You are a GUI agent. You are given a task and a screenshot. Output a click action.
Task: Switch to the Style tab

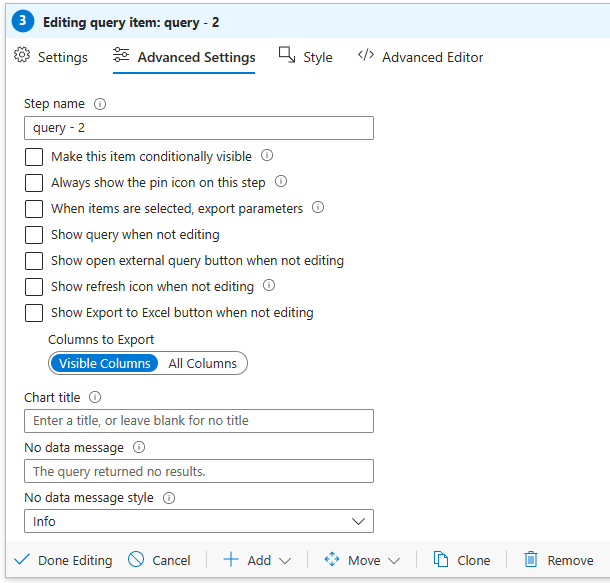(306, 57)
